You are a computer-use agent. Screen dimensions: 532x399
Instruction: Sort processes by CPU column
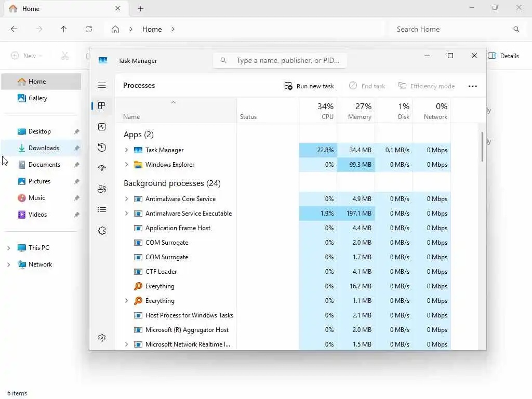pyautogui.click(x=318, y=111)
